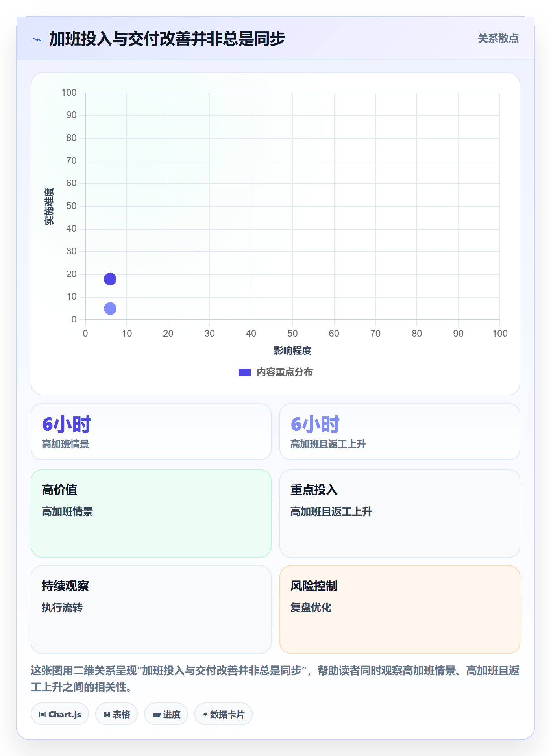The image size is (551, 756).
Task: Click 复盘优化 text in 风险控制 card
Action: [311, 608]
